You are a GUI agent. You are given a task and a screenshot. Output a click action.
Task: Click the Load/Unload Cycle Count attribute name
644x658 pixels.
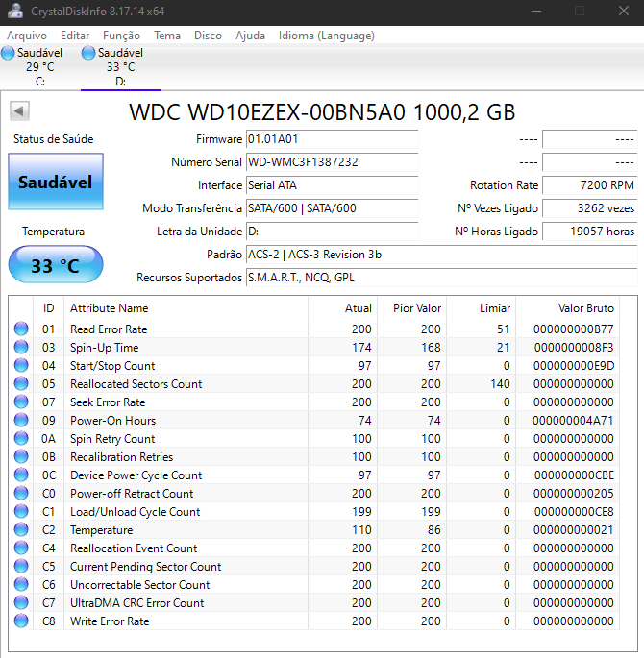136,512
